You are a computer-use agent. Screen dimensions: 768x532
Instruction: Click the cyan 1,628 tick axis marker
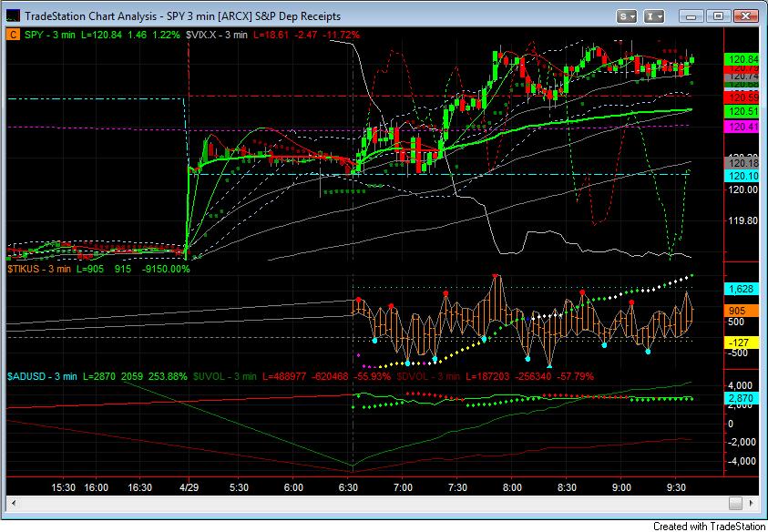click(741, 289)
